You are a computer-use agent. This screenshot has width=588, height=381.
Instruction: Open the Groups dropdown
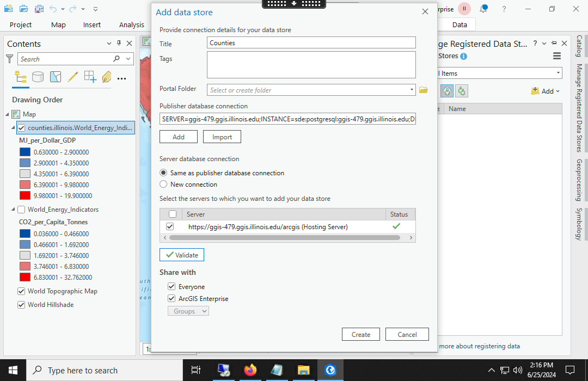click(188, 311)
